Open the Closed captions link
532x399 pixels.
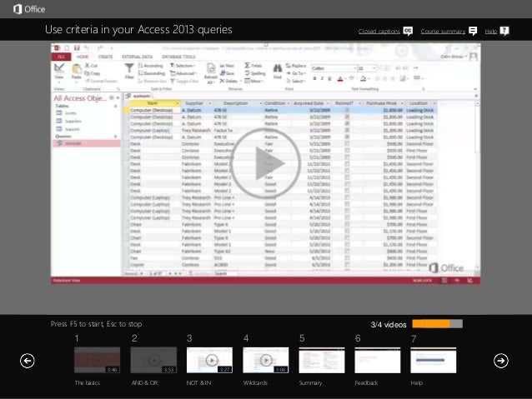pos(378,32)
